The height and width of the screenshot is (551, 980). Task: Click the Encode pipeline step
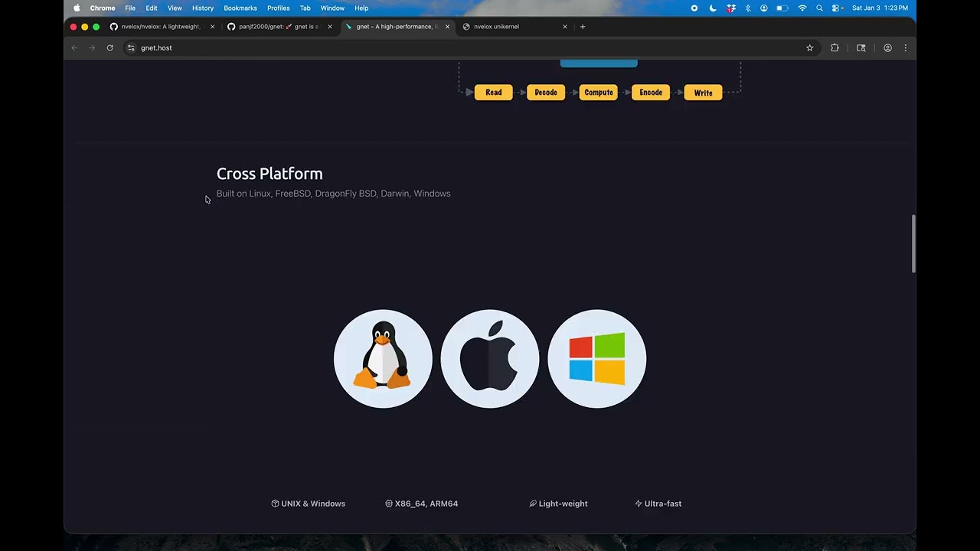click(651, 93)
